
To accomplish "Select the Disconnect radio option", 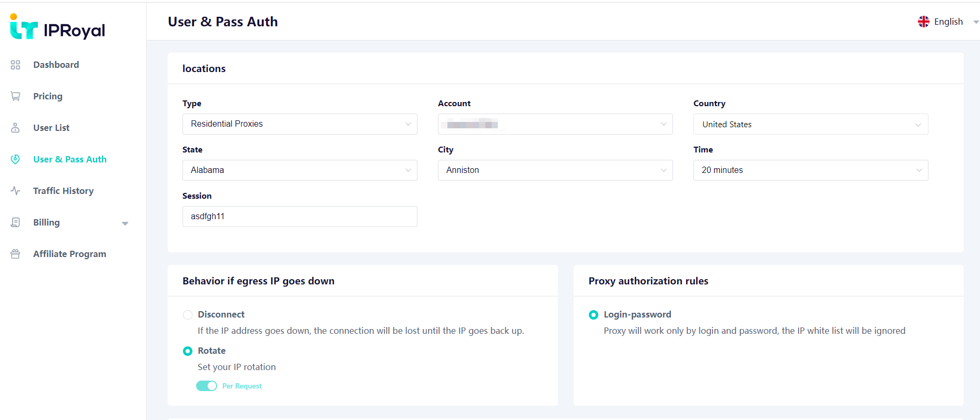I will [188, 315].
